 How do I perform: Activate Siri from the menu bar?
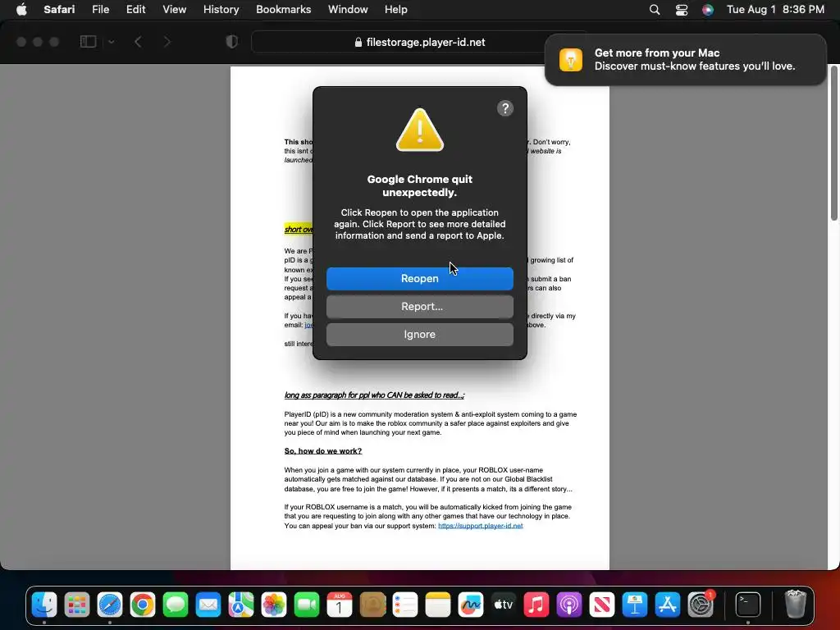coord(708,10)
